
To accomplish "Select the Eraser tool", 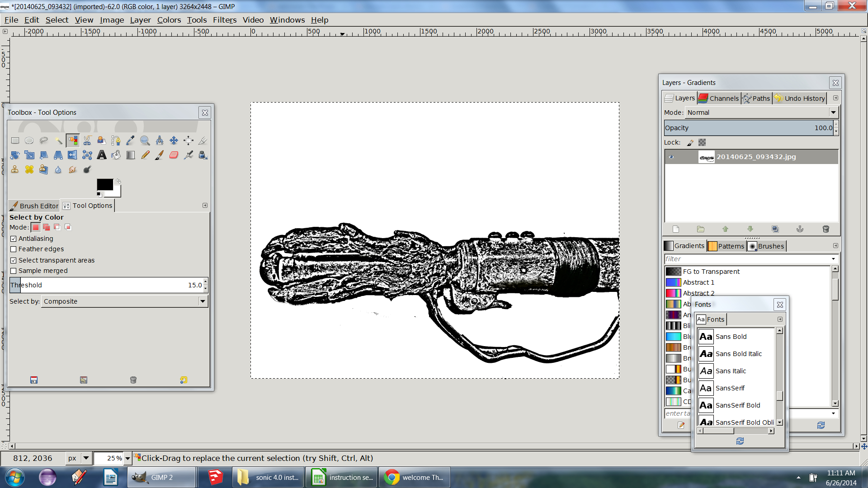I will click(174, 155).
